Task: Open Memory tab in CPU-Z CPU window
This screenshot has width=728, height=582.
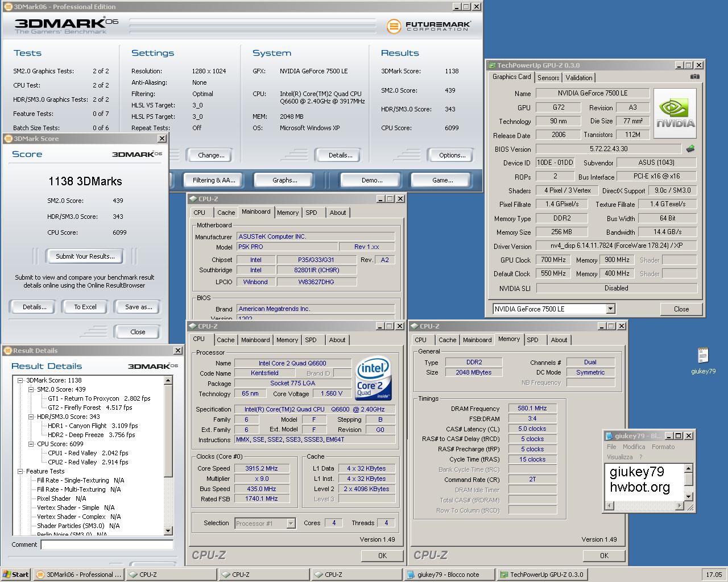Action: pos(287,340)
